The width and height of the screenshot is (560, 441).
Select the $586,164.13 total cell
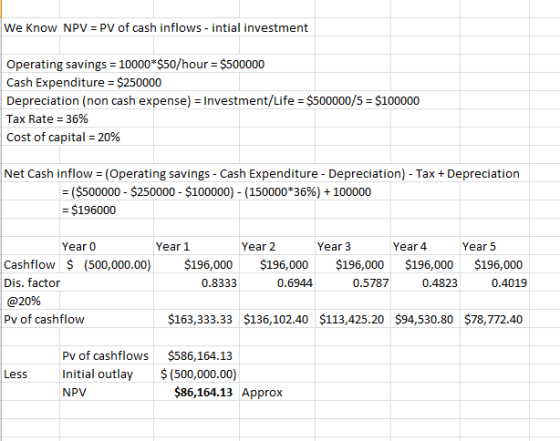(x=200, y=356)
